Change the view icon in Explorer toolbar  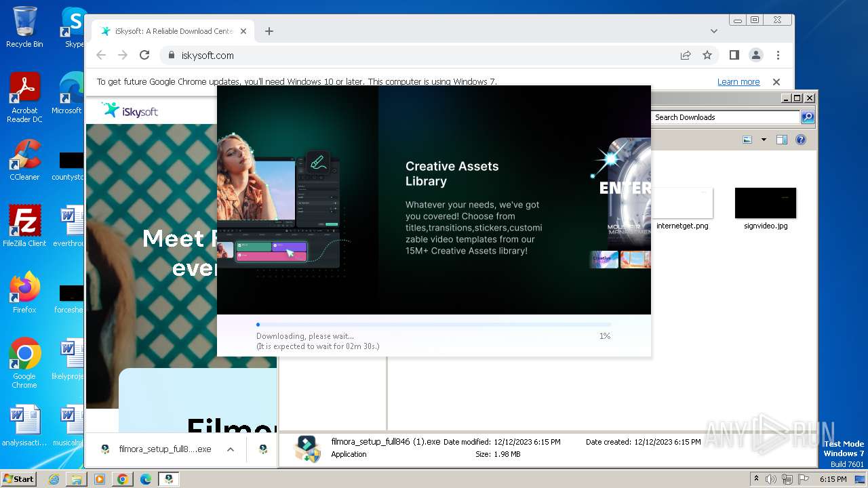747,140
